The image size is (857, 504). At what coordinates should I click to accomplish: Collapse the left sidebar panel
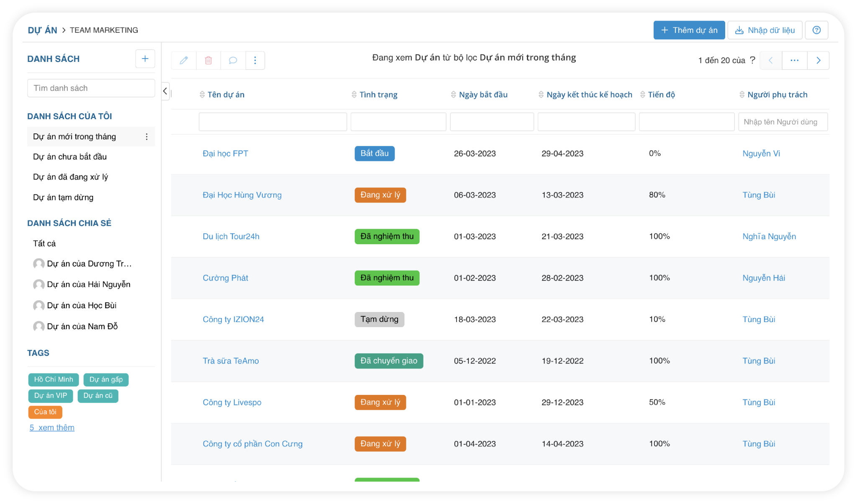coord(165,91)
